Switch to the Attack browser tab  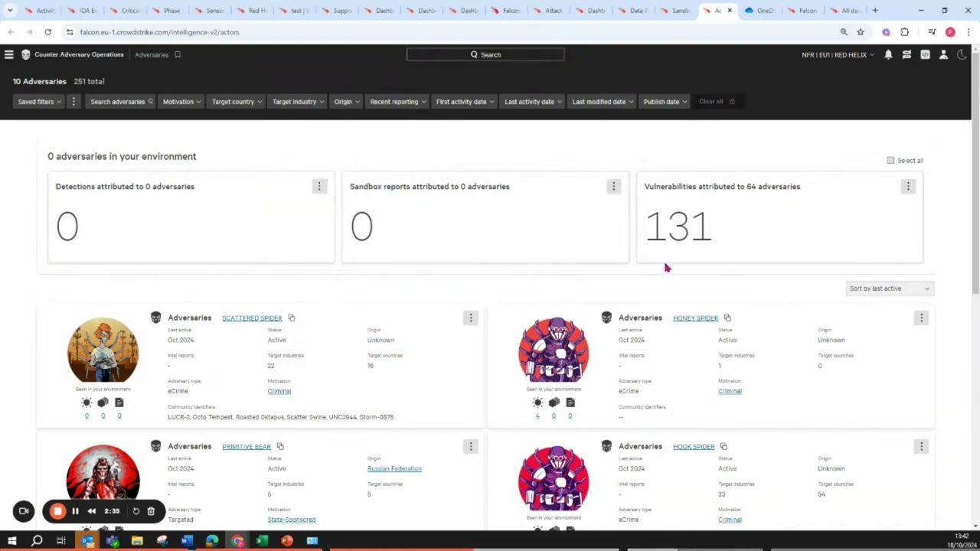[549, 11]
